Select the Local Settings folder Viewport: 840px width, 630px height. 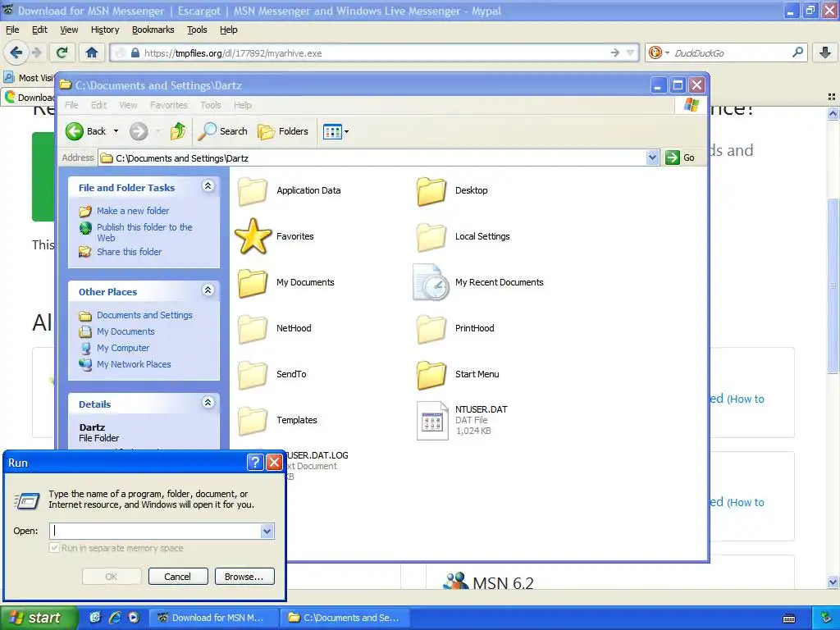pos(463,236)
